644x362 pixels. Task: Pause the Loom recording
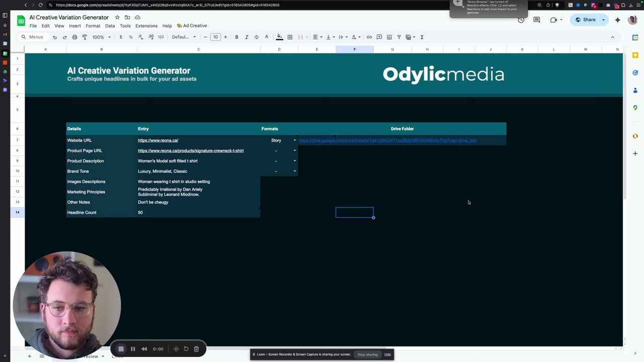pyautogui.click(x=133, y=349)
